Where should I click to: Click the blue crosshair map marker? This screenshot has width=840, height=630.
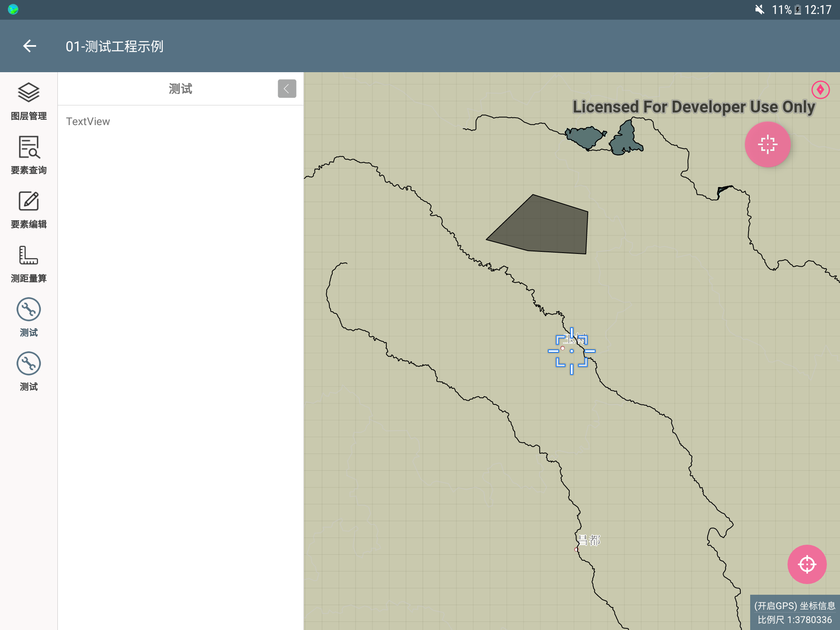(571, 351)
